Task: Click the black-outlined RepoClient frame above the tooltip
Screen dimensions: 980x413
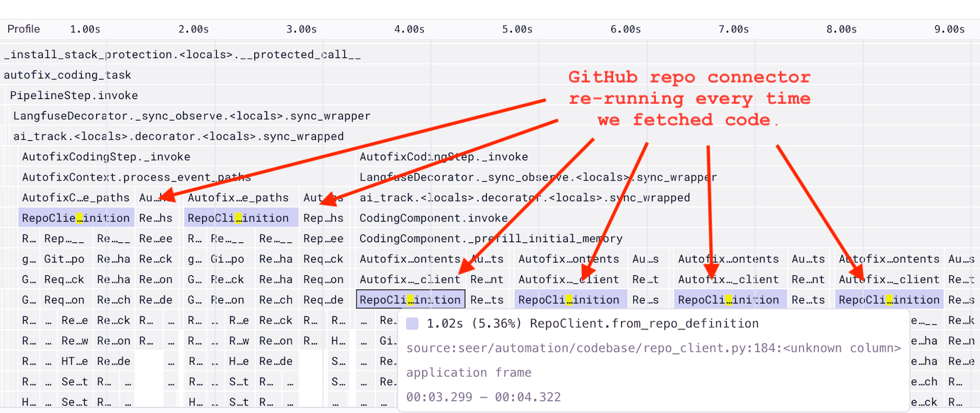Action: point(410,300)
